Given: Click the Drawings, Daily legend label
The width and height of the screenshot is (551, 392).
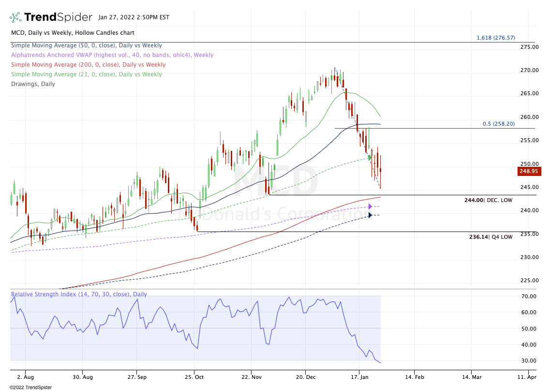Looking at the screenshot, I should (x=33, y=84).
